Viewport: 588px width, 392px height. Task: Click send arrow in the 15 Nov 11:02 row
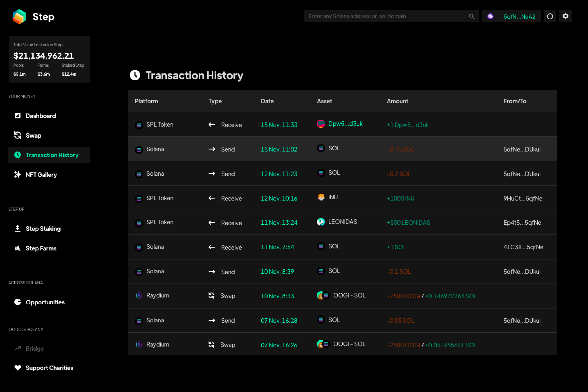point(212,149)
